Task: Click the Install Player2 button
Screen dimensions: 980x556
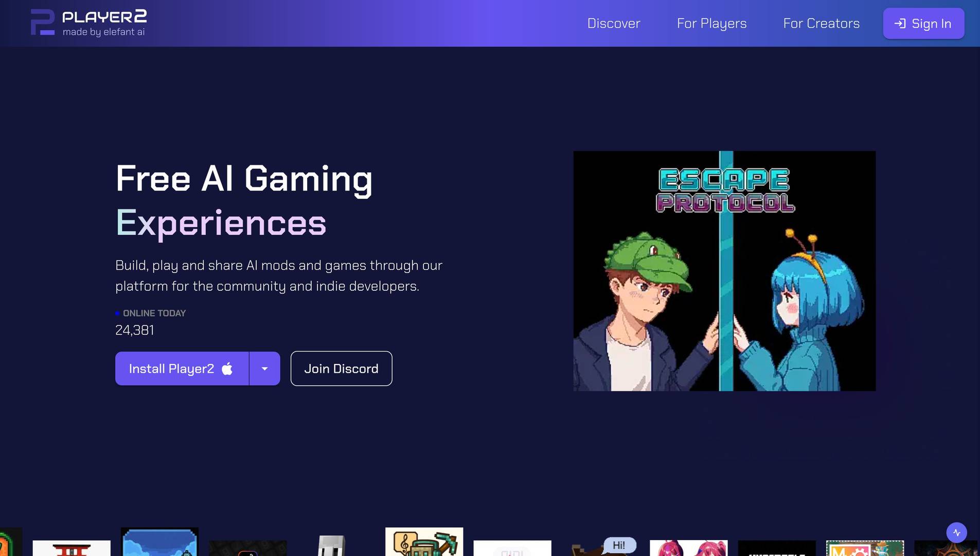Action: tap(182, 369)
